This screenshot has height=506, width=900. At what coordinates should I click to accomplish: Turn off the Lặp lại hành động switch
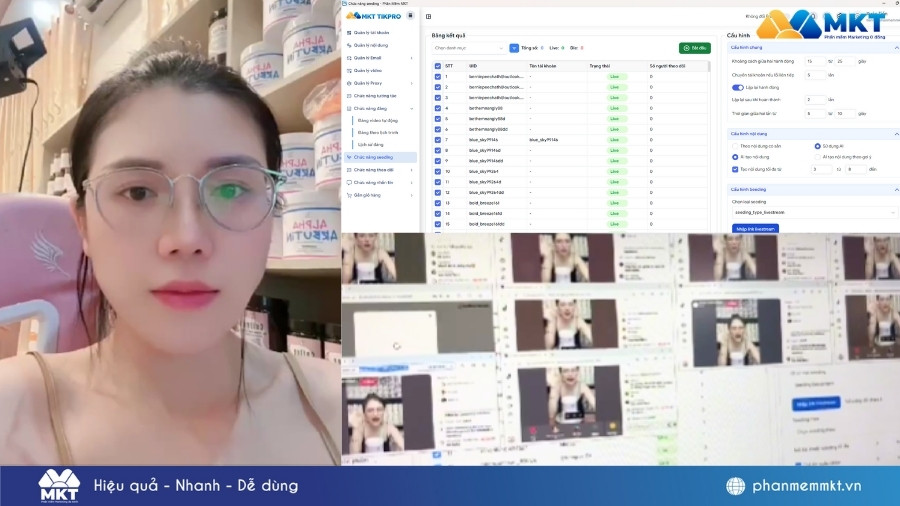tap(738, 88)
